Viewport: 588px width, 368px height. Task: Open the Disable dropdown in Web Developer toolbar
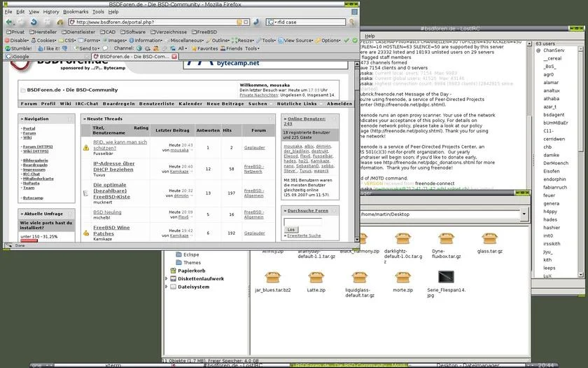pyautogui.click(x=17, y=40)
